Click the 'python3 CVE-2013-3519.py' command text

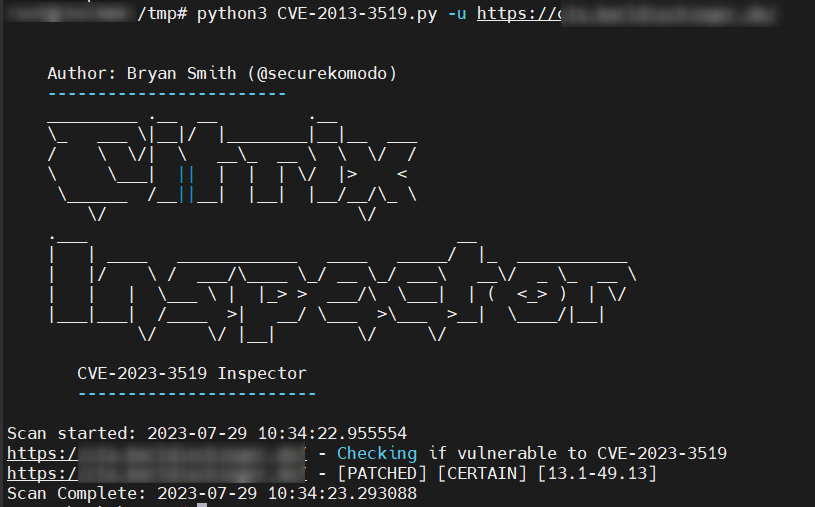317,14
